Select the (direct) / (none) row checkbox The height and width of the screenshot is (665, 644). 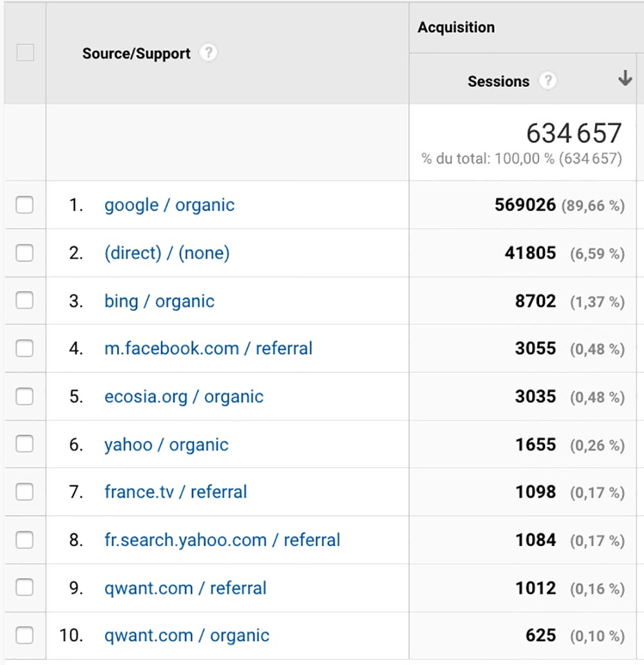[24, 253]
